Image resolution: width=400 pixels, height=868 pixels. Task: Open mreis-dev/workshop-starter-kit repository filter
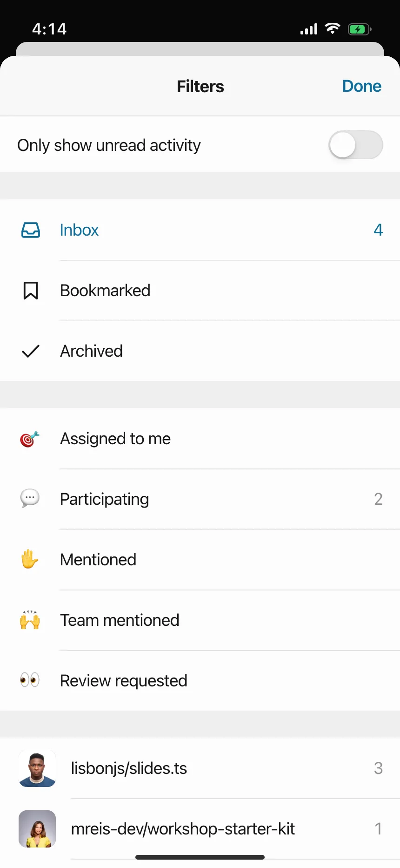tap(200, 829)
